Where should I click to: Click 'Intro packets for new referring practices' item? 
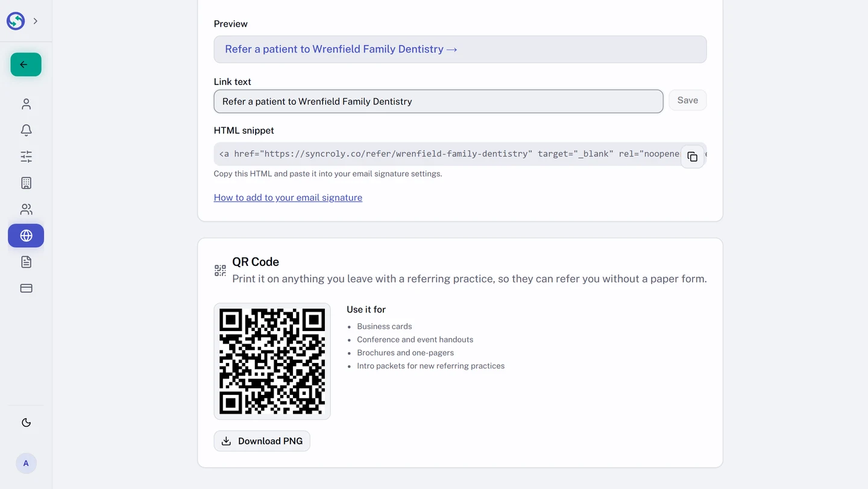(x=431, y=366)
